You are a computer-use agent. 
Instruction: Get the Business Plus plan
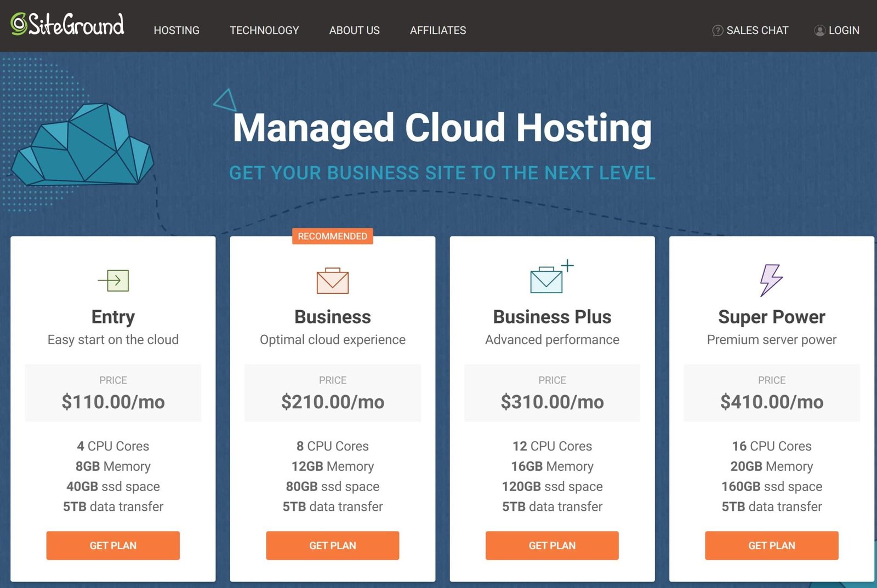[x=552, y=545]
